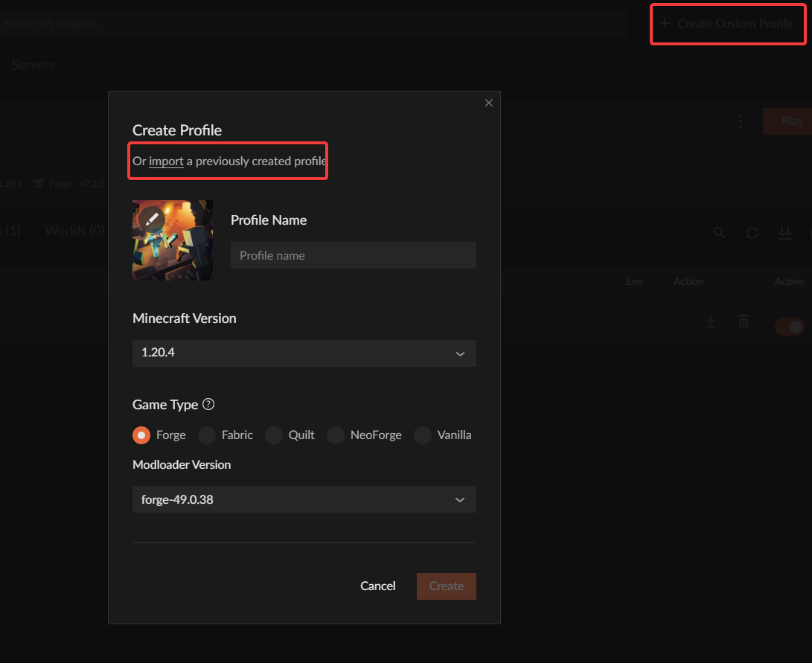Click the Game Type help question mark icon

click(208, 405)
